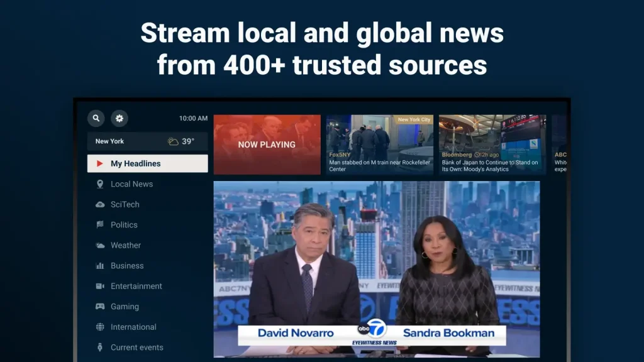Select the Local News location pin icon
This screenshot has height=362, width=644.
pos(101,184)
